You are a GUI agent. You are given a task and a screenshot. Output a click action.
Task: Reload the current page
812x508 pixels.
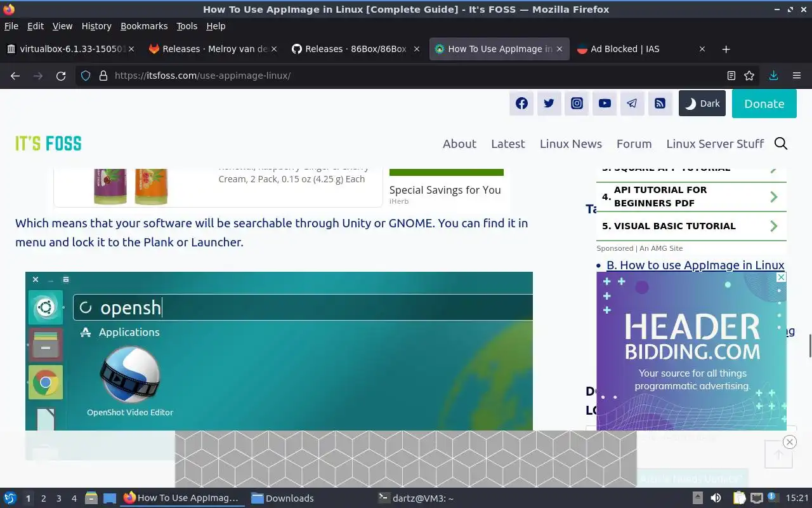[61, 76]
